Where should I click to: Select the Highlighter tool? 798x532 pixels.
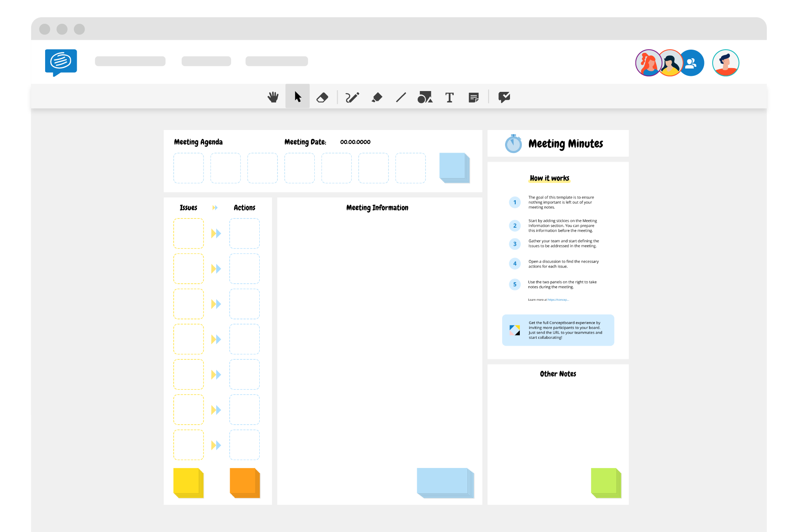(x=377, y=97)
